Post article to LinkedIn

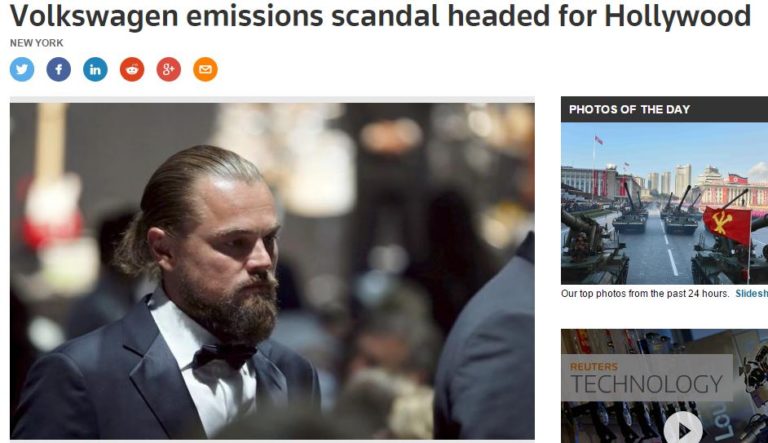(x=95, y=69)
